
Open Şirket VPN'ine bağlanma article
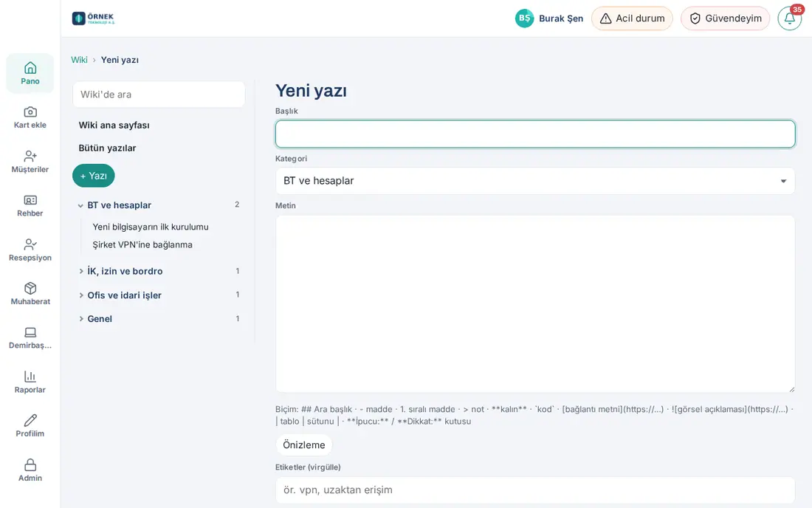coord(142,244)
